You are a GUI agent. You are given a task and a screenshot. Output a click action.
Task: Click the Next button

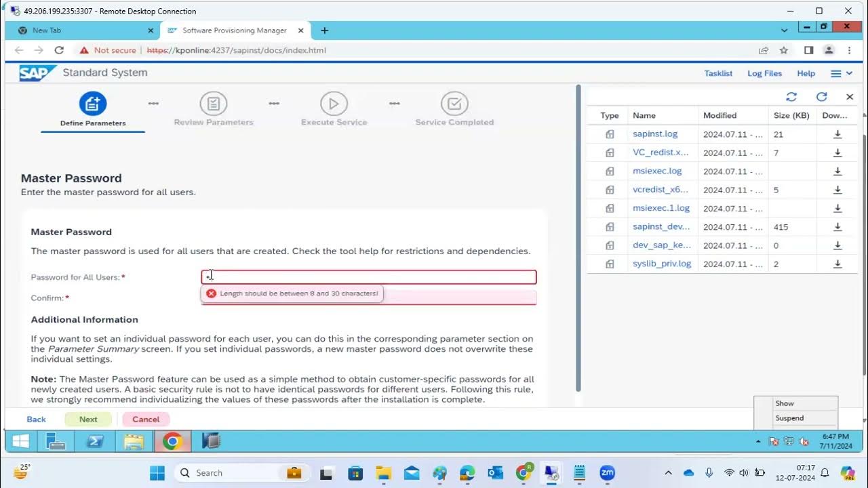tap(88, 420)
